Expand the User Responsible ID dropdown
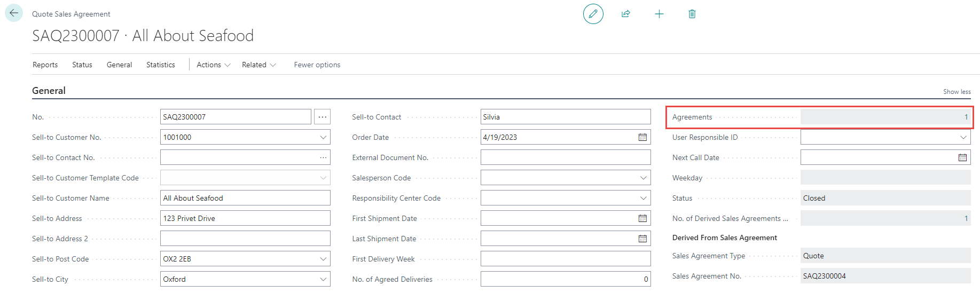Image resolution: width=980 pixels, height=301 pixels. tap(963, 137)
